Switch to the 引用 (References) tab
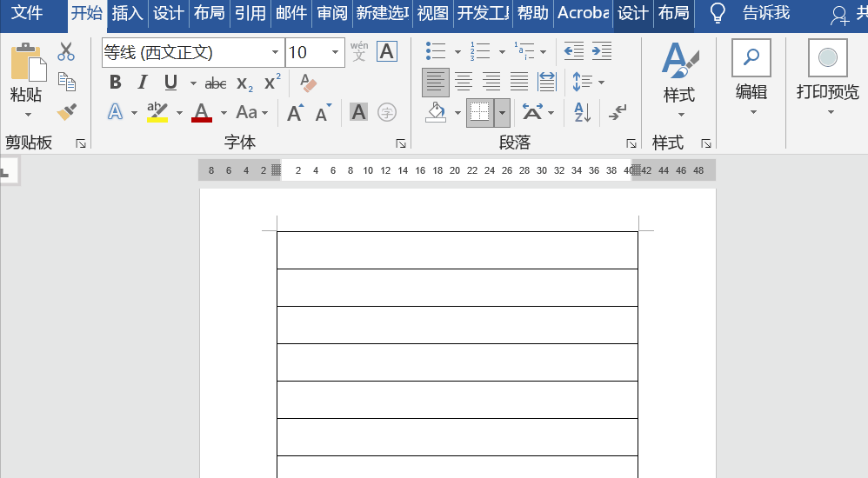 [x=250, y=13]
